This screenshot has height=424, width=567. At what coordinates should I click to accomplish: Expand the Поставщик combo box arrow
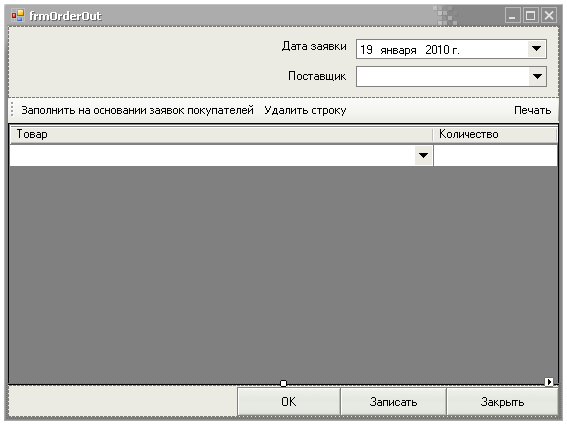(x=537, y=76)
